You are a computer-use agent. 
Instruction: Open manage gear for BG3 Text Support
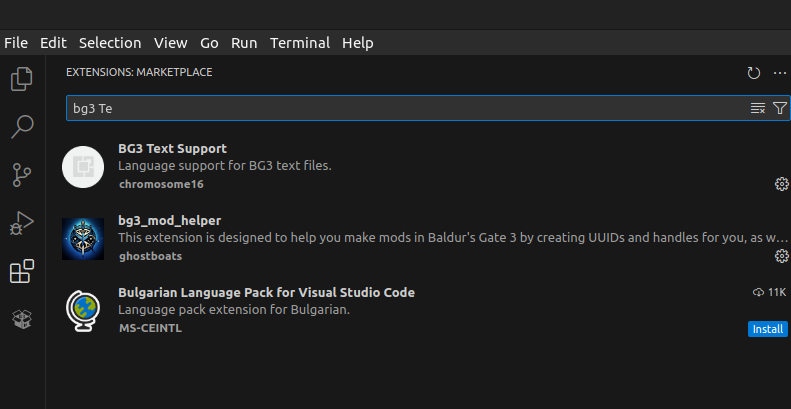click(x=781, y=184)
